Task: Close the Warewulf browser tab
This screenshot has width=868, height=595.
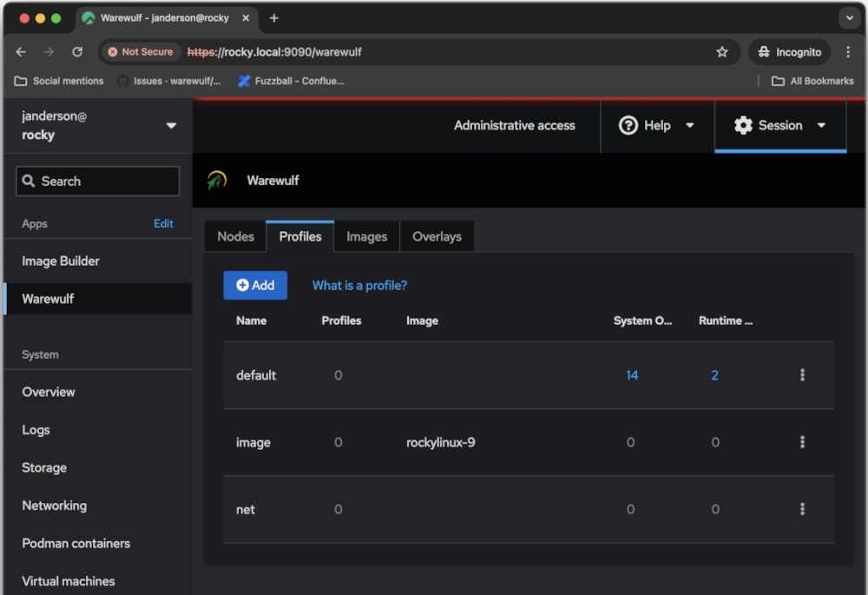Action: [x=246, y=17]
